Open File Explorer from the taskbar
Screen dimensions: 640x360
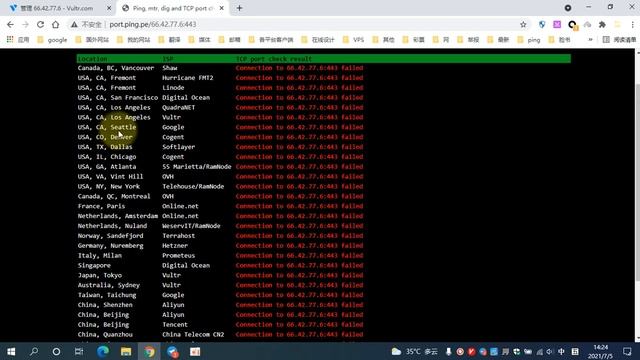click(x=126, y=351)
